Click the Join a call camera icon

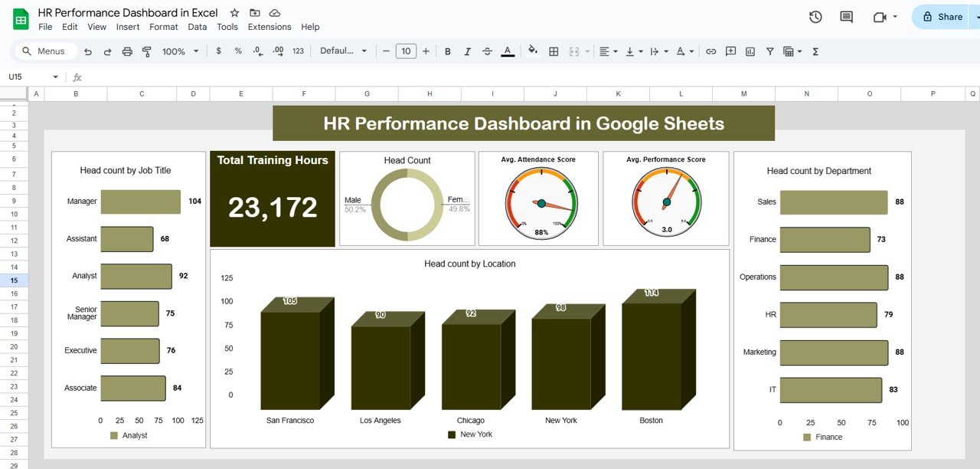coord(879,17)
